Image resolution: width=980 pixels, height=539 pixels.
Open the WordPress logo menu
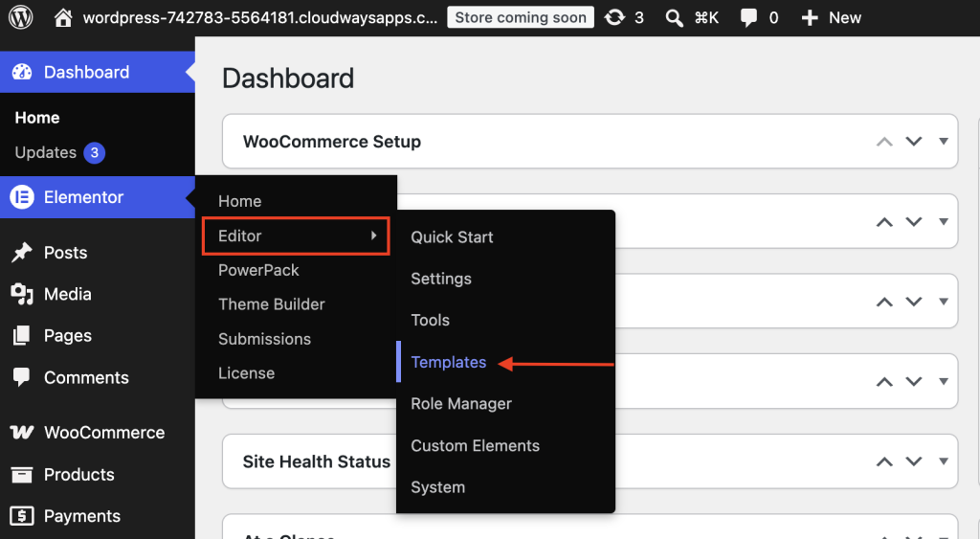(x=21, y=17)
